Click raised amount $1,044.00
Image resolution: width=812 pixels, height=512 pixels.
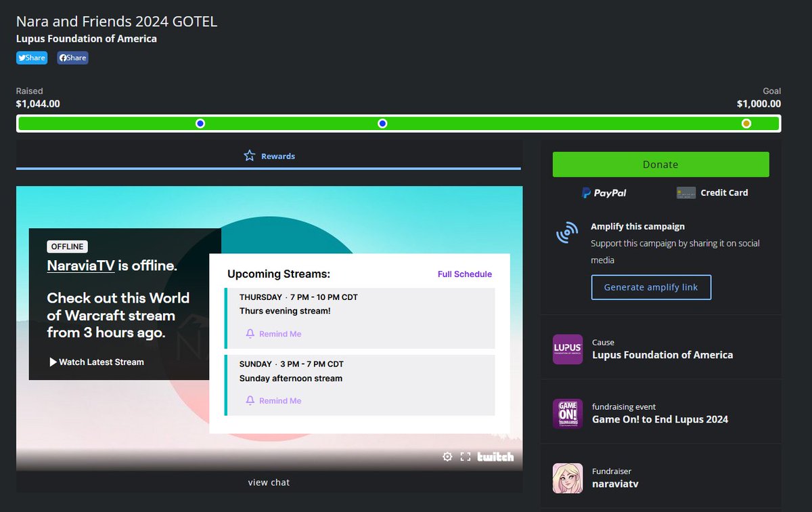tap(38, 104)
